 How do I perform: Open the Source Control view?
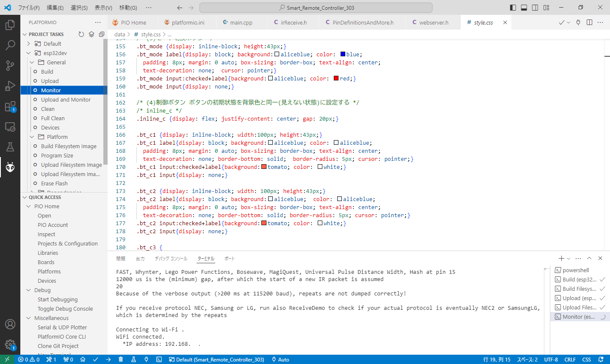coord(10,65)
